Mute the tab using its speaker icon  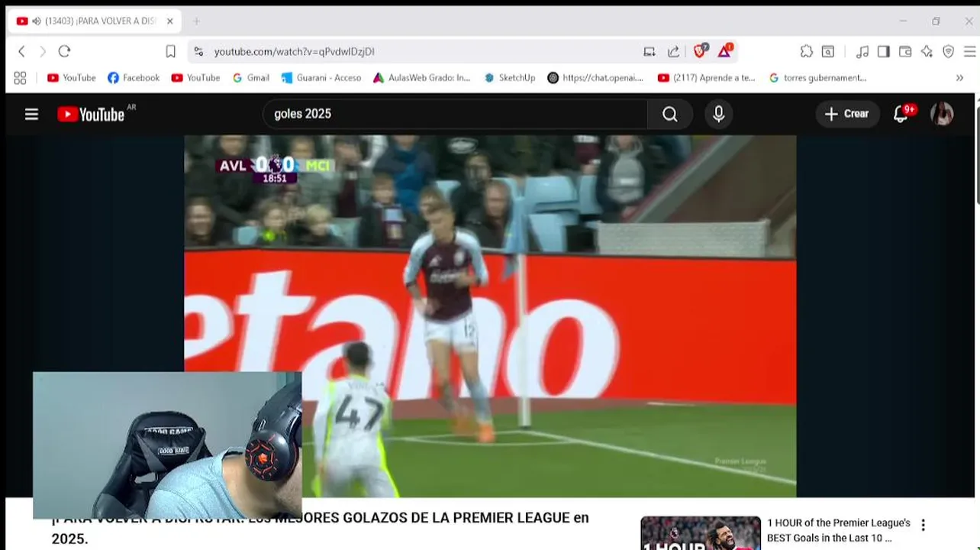click(37, 21)
